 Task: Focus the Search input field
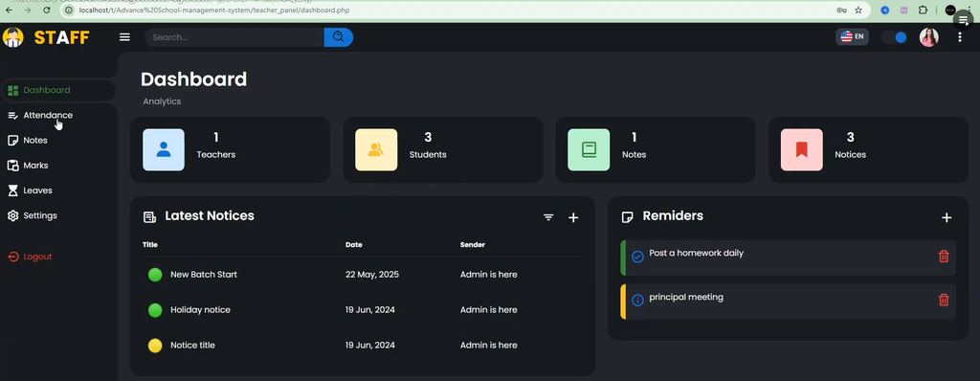tap(234, 37)
